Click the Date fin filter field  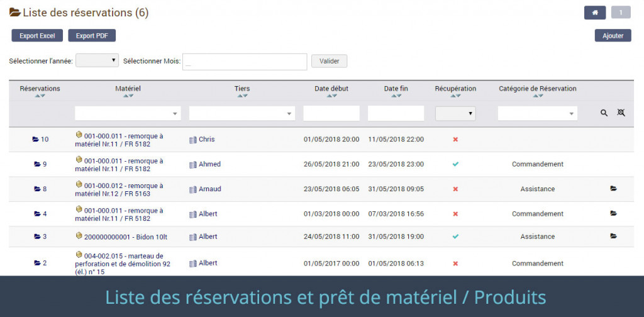[x=396, y=113]
